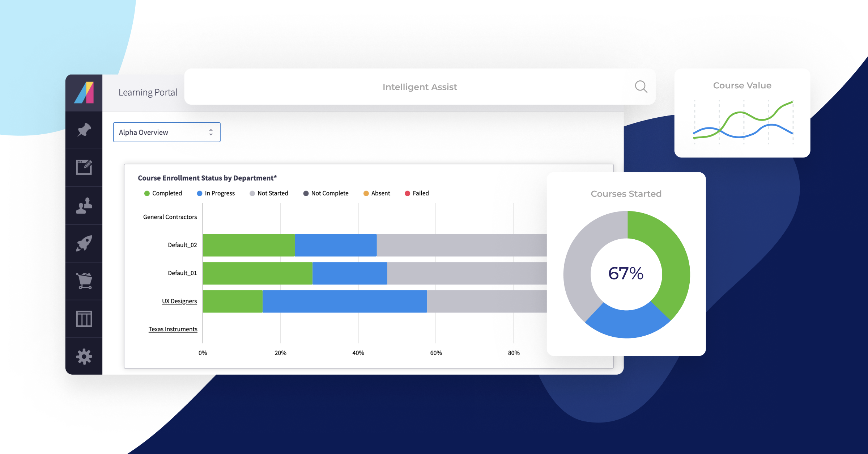Click the pushpin icon in sidebar
Image resolution: width=868 pixels, height=454 pixels.
tap(84, 130)
